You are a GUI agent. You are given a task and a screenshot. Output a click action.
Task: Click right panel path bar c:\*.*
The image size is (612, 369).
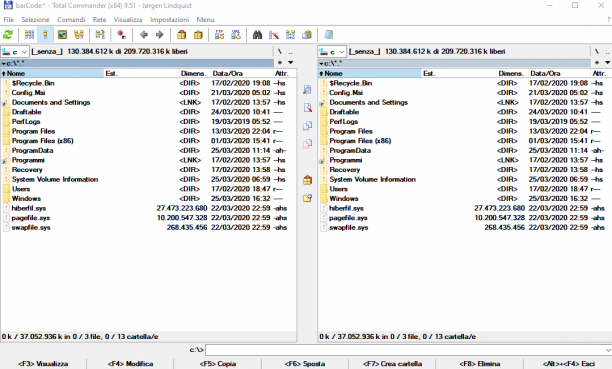point(455,63)
